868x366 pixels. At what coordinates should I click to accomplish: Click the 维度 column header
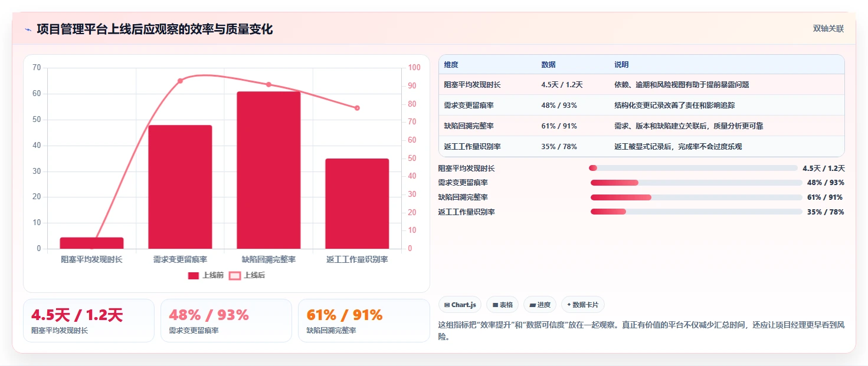click(451, 65)
